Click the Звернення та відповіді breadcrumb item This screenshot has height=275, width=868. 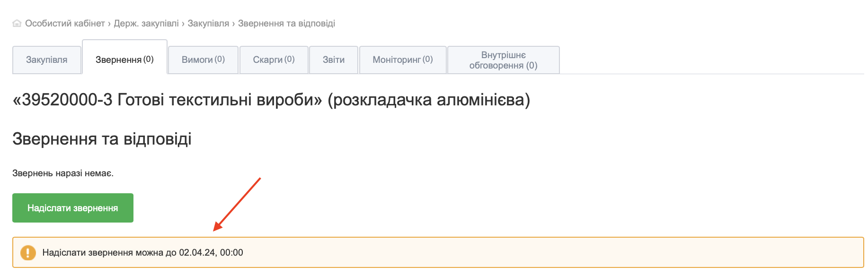pyautogui.click(x=286, y=24)
